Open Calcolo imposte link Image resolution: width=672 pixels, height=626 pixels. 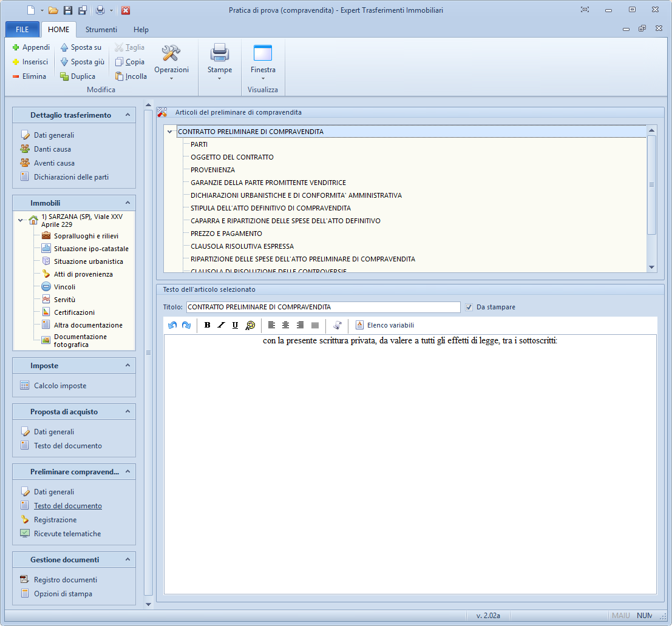(x=60, y=385)
